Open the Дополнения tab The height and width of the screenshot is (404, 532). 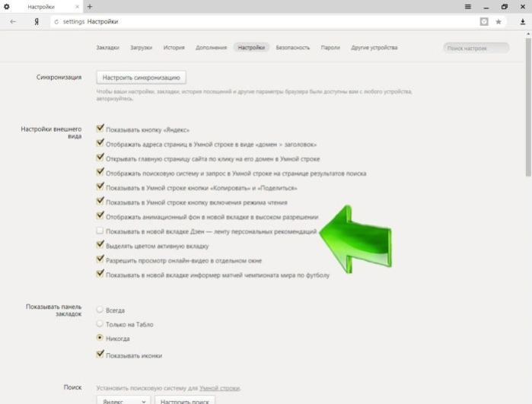[211, 47]
